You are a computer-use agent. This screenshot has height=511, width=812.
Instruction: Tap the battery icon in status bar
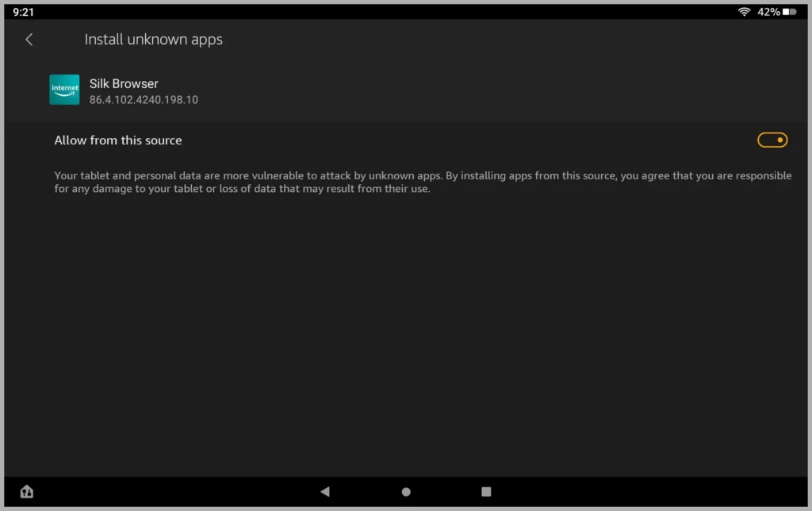click(x=789, y=11)
